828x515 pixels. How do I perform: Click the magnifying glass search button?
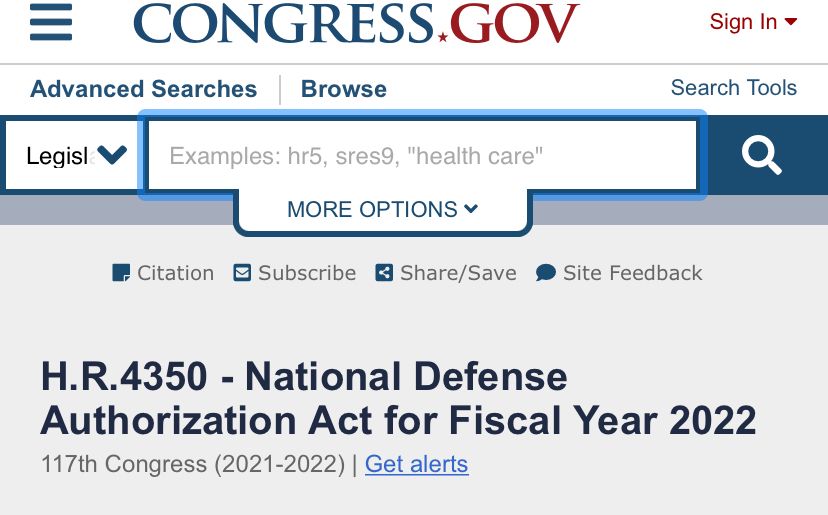tap(761, 155)
